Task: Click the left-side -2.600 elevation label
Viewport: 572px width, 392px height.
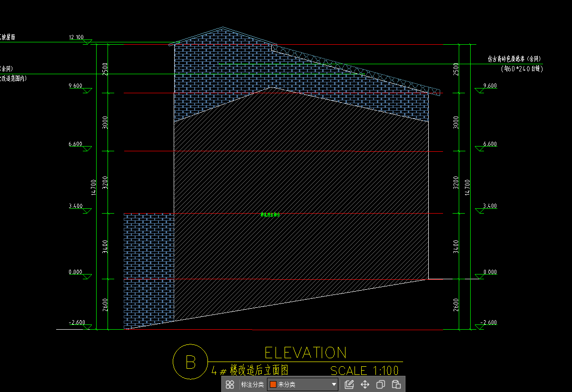Action: [77, 323]
